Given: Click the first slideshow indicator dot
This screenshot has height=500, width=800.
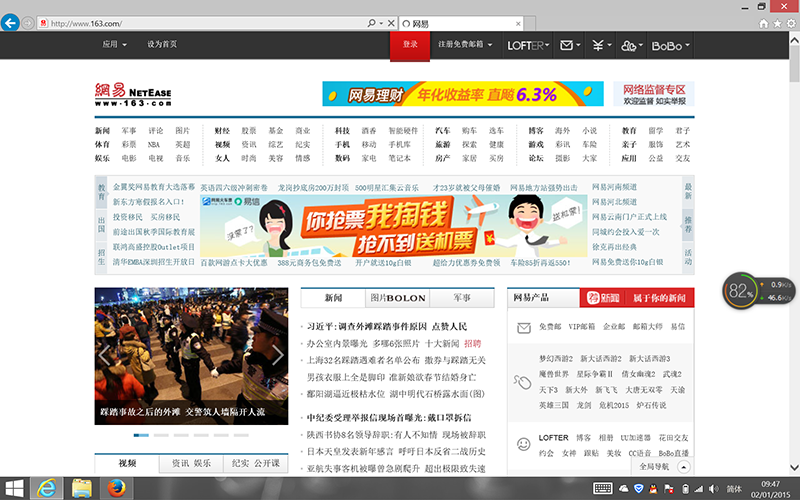Looking at the screenshot, I should click(x=141, y=435).
